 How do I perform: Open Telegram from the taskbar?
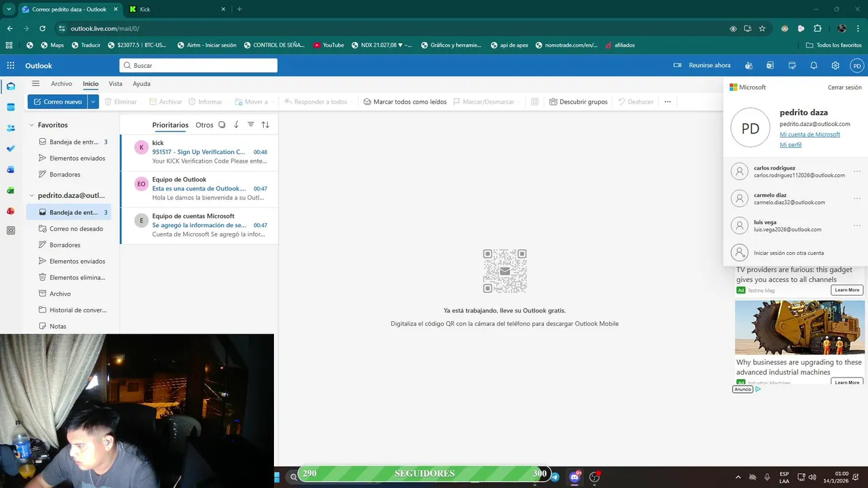coord(555,477)
